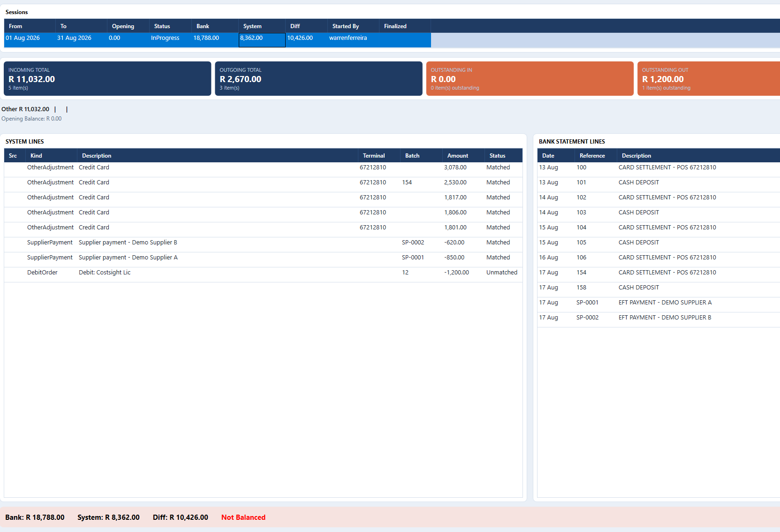Image resolution: width=780 pixels, height=532 pixels.
Task: Click the Sessions System column header
Action: click(262, 26)
